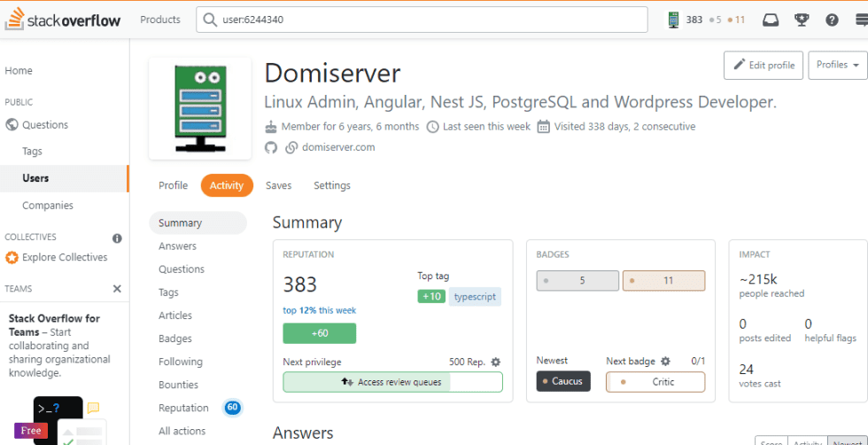Select Answers in activity sidebar

pyautogui.click(x=177, y=246)
